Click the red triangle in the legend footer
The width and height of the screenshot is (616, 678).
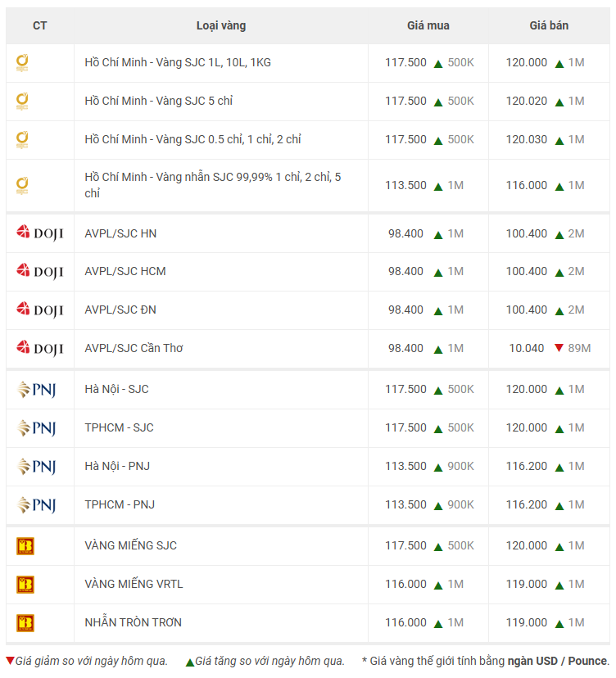10,661
